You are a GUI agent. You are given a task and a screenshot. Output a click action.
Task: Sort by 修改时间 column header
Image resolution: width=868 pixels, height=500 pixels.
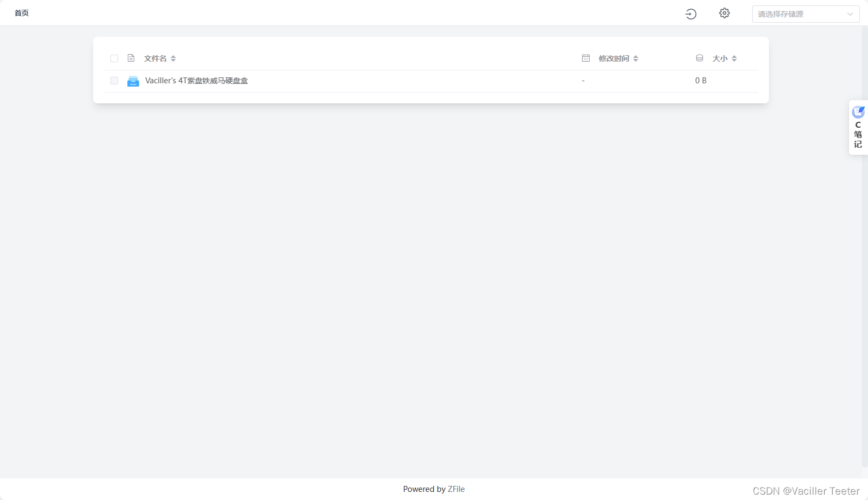click(614, 58)
